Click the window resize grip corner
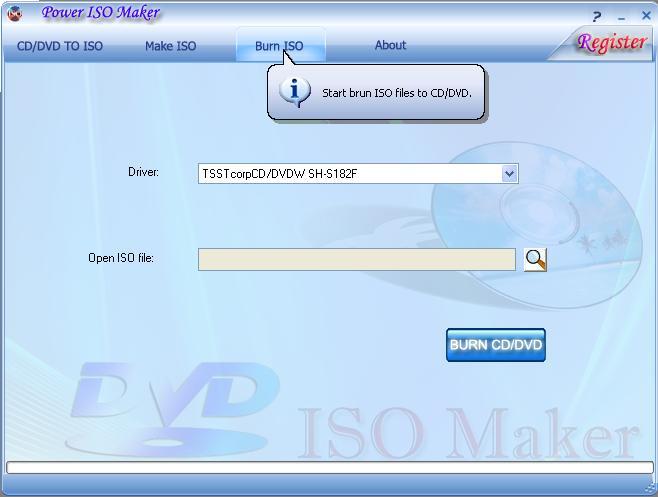Screen dimensions: 658x497 pos(650,488)
